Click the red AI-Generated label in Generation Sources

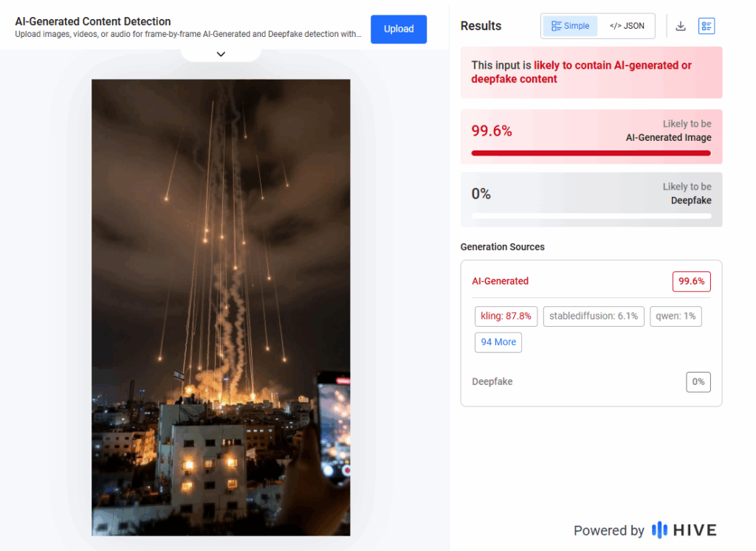click(x=500, y=281)
